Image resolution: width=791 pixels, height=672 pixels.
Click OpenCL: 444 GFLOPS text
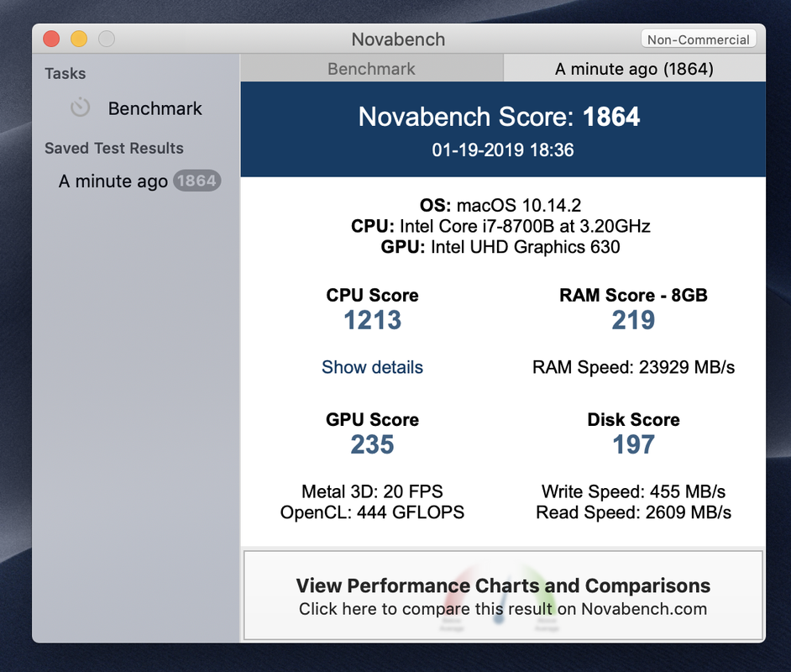pos(372,512)
